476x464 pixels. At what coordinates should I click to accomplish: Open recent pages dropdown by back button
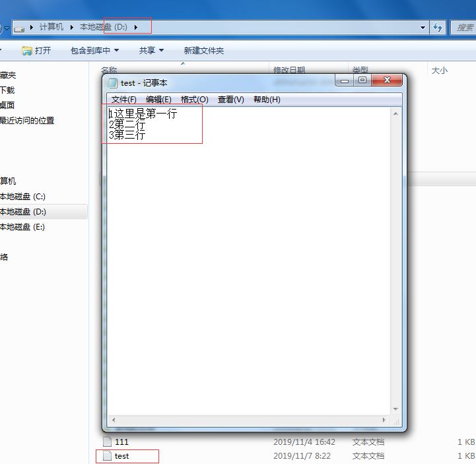click(x=7, y=28)
